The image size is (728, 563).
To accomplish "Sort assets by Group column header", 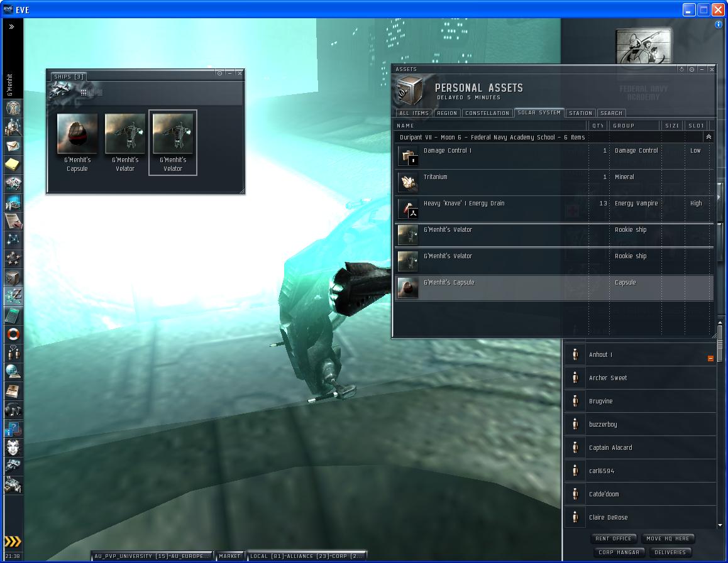I will tap(635, 126).
